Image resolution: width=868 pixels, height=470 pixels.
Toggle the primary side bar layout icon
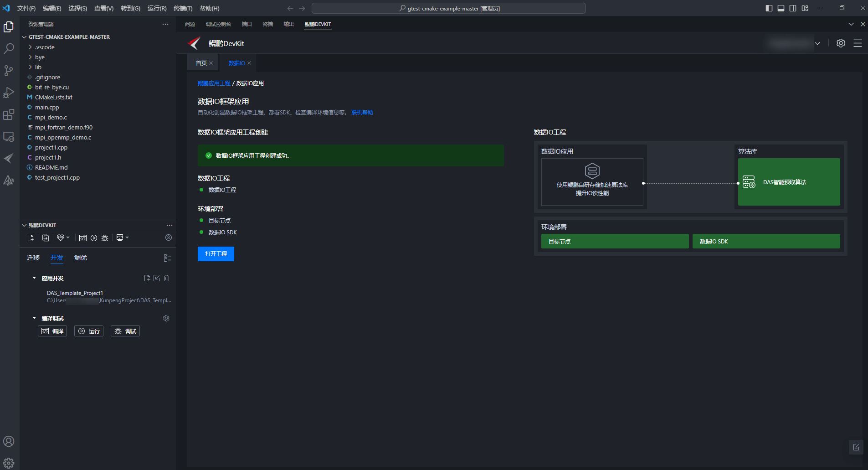pos(769,8)
